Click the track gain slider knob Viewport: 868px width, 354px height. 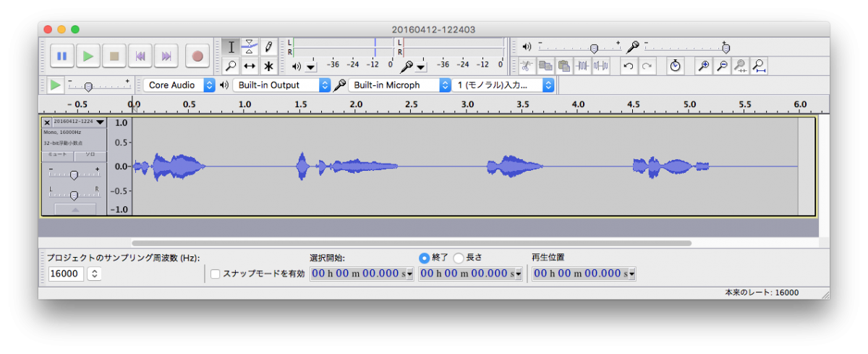[x=74, y=175]
